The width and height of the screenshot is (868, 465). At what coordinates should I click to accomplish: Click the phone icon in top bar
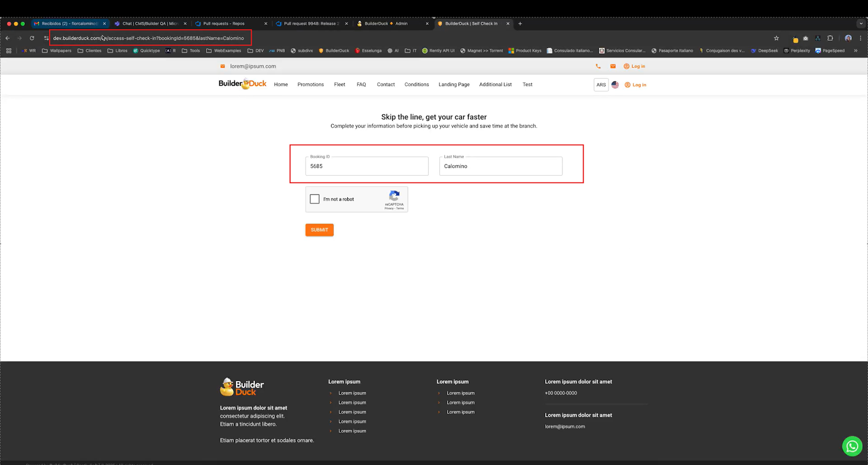[598, 66]
